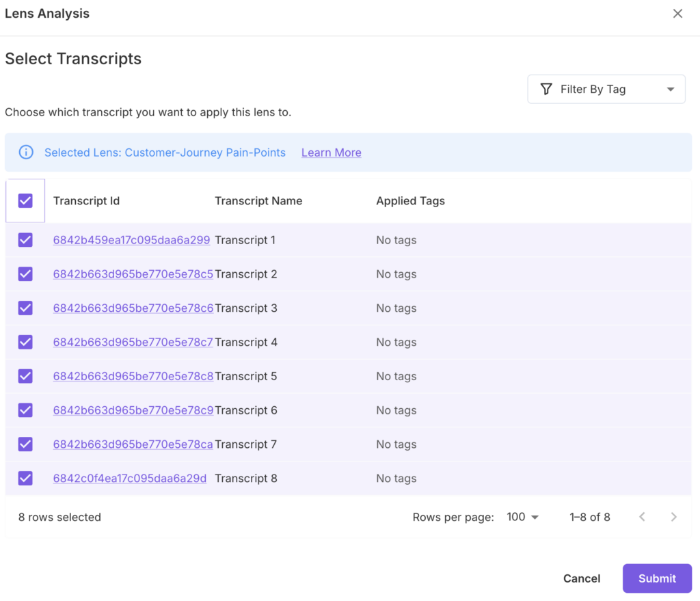This screenshot has width=700, height=601.
Task: Click the Transcript Id column header
Action: (x=86, y=201)
